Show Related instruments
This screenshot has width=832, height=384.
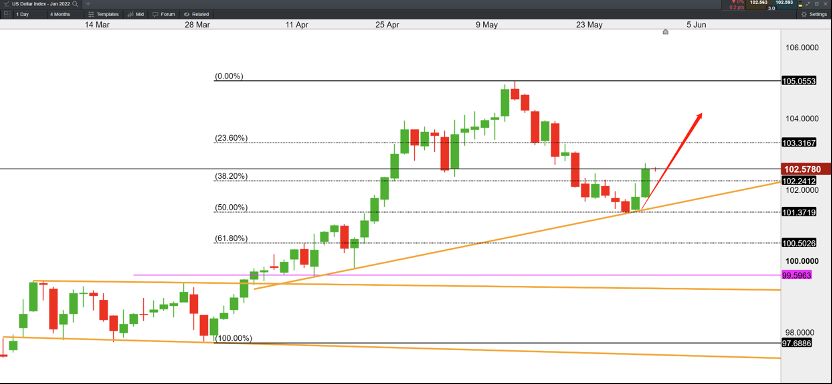pyautogui.click(x=196, y=14)
